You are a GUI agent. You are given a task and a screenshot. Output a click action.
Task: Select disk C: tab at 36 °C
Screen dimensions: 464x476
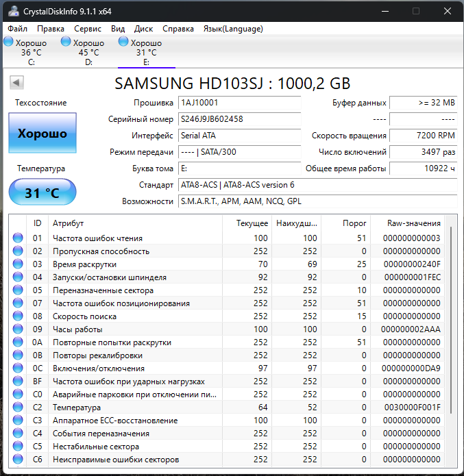[x=32, y=52]
